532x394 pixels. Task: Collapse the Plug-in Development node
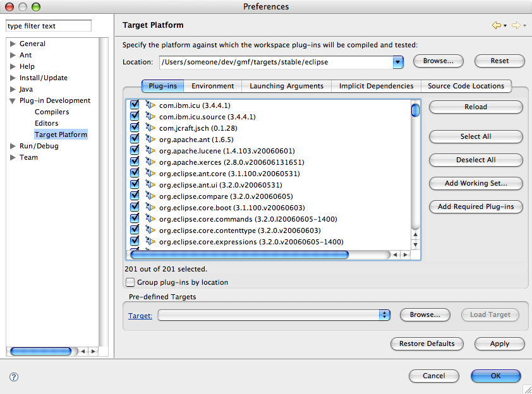pos(13,100)
